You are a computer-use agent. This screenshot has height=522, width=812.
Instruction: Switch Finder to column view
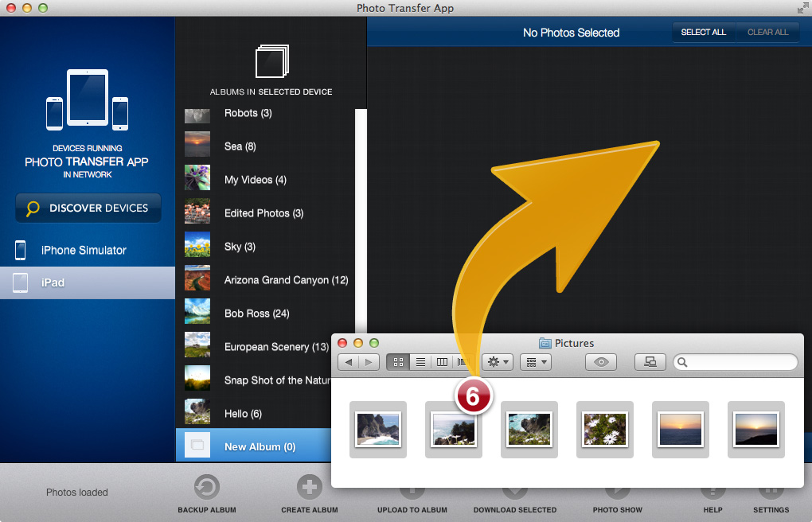(443, 362)
